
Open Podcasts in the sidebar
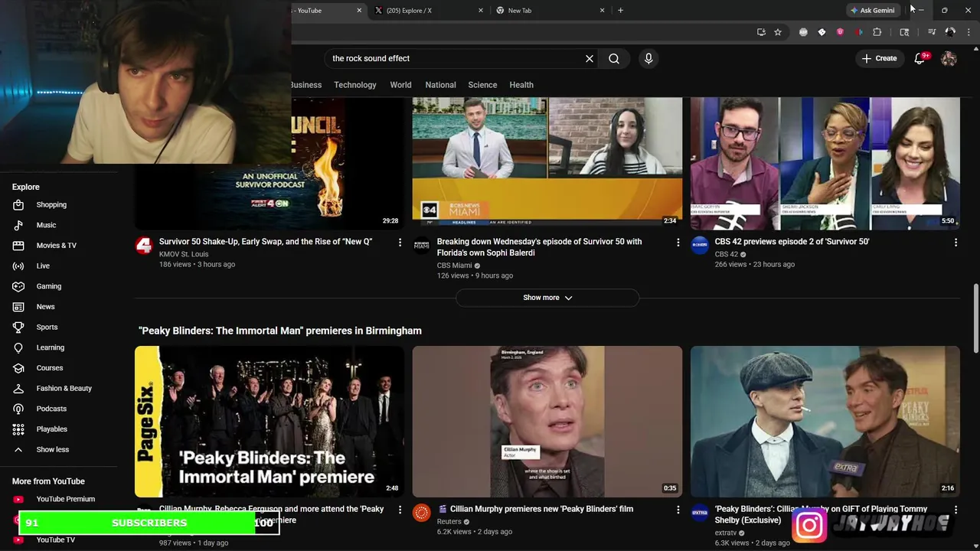59,409
